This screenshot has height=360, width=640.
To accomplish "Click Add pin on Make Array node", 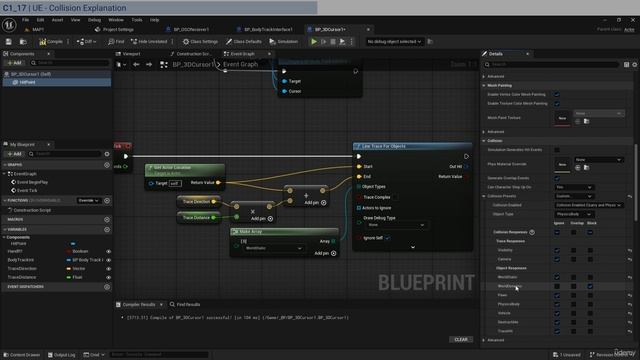I will 325,253.
